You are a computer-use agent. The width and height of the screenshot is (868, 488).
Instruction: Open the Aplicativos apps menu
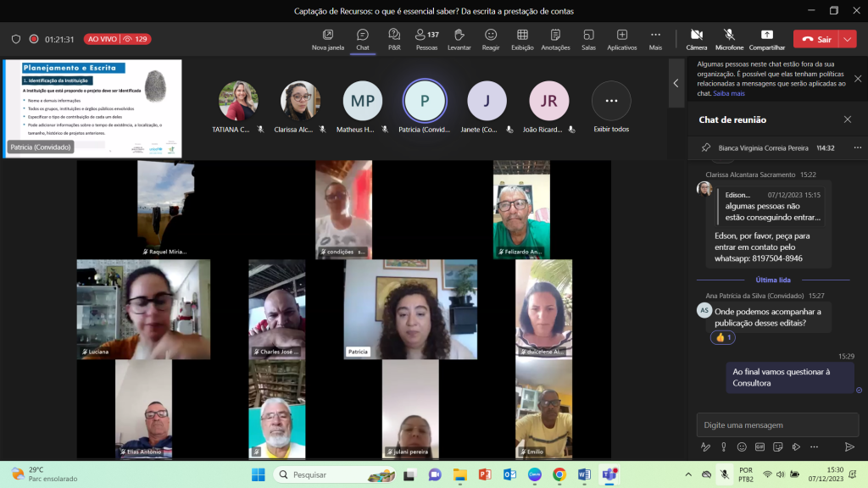tap(621, 40)
